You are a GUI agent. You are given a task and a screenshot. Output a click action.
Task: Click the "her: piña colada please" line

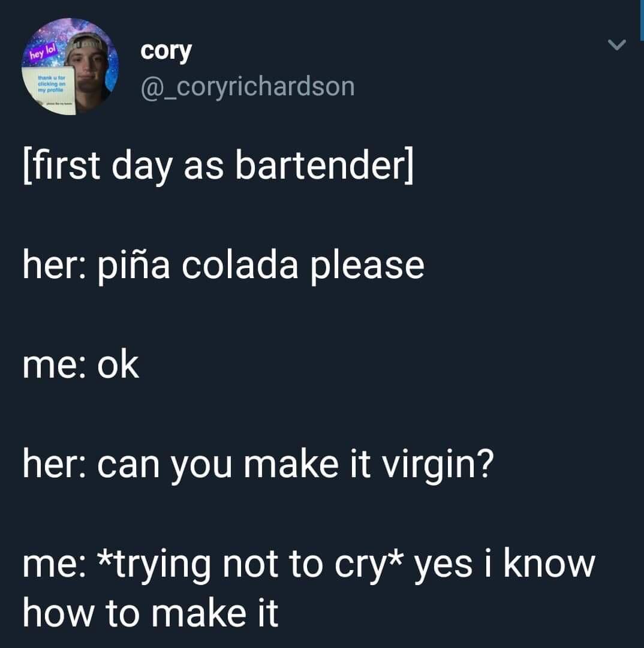pos(224,267)
